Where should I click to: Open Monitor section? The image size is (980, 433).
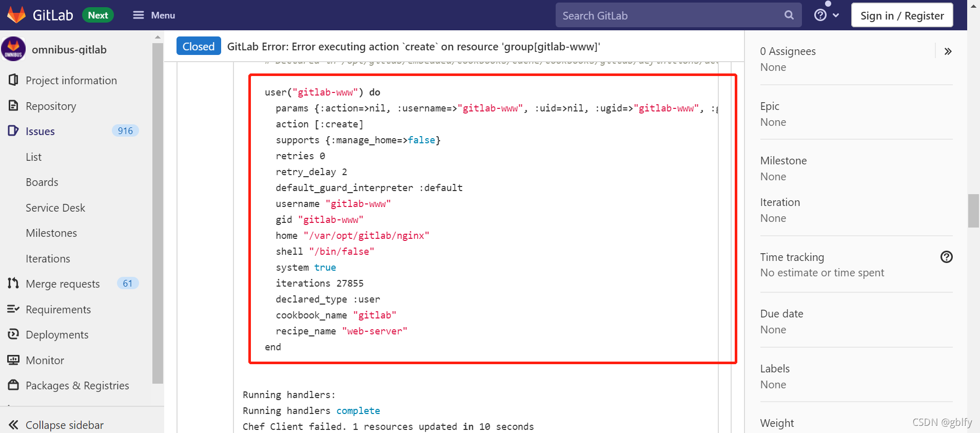click(45, 361)
